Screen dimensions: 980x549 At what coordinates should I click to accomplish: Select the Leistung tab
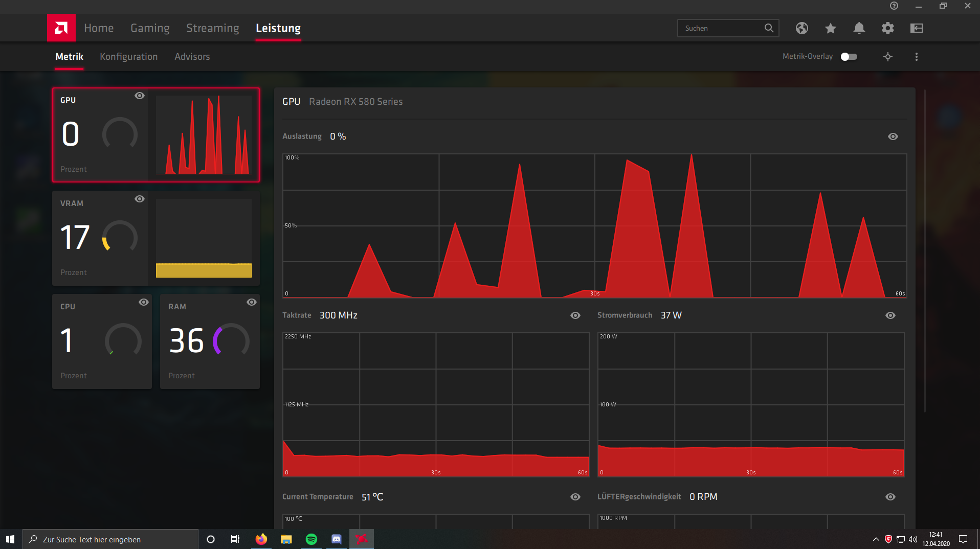click(278, 28)
